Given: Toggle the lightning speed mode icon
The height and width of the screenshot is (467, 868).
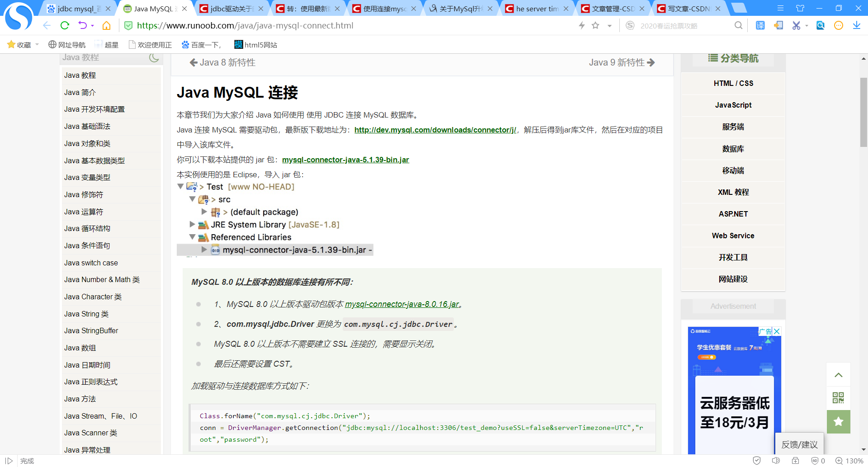Looking at the screenshot, I should point(581,25).
